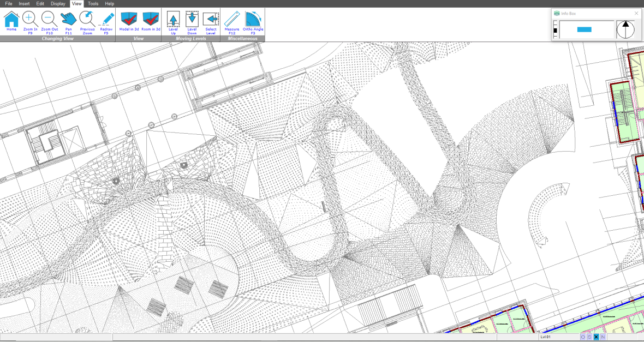This screenshot has height=342, width=644.
Task: Select the Zoom Out F10 tool
Action: tap(49, 22)
